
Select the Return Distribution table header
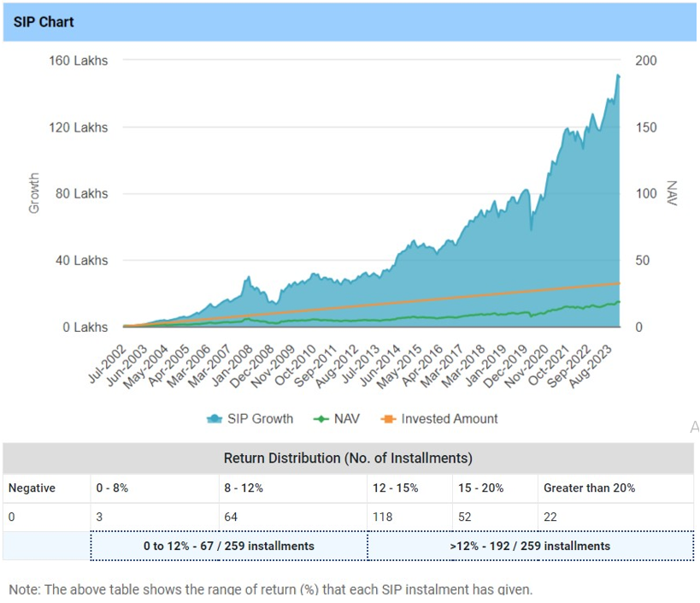point(348,458)
